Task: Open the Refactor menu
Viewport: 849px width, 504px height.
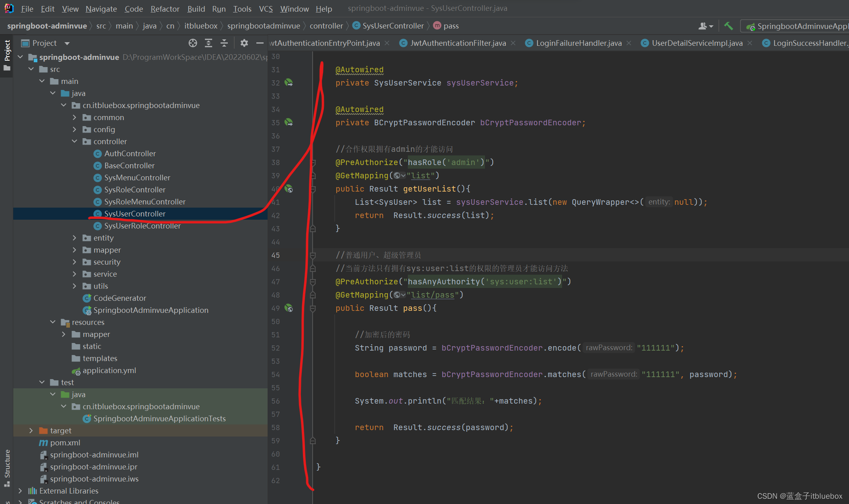Action: click(x=165, y=8)
